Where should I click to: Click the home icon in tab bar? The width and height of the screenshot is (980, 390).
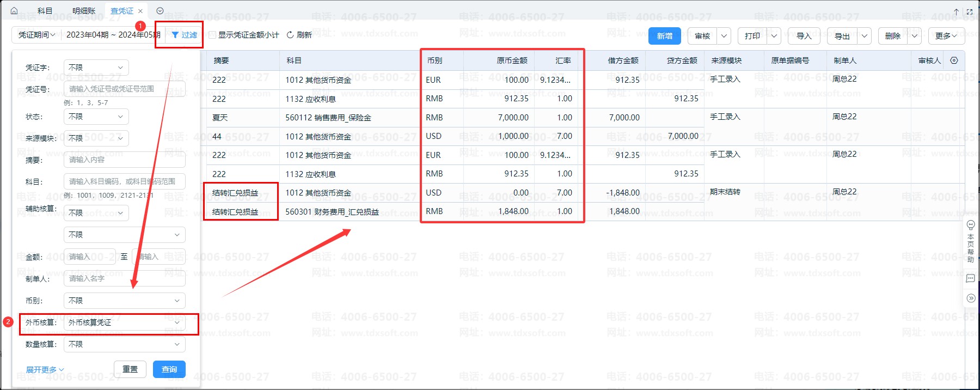tap(14, 11)
